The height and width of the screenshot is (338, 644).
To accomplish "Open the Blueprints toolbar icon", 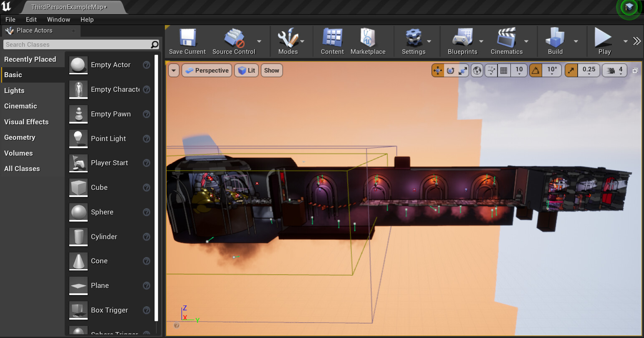I will (x=463, y=41).
